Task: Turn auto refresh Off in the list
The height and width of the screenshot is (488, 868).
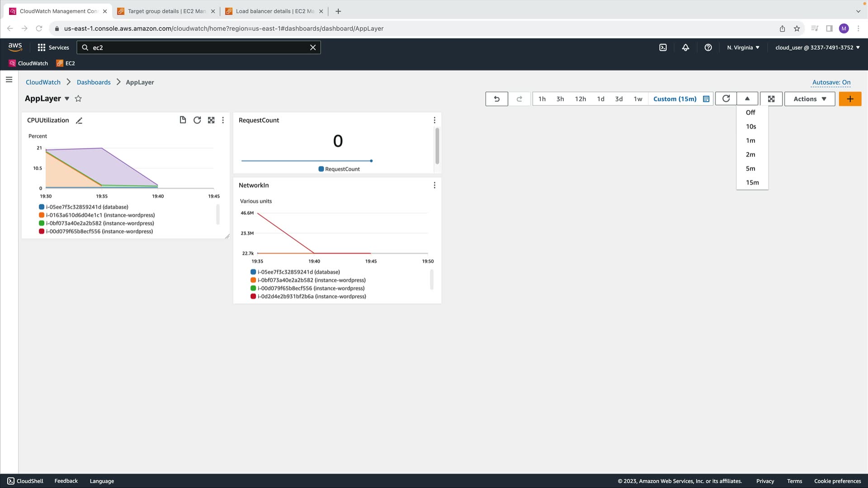Action: (x=750, y=113)
